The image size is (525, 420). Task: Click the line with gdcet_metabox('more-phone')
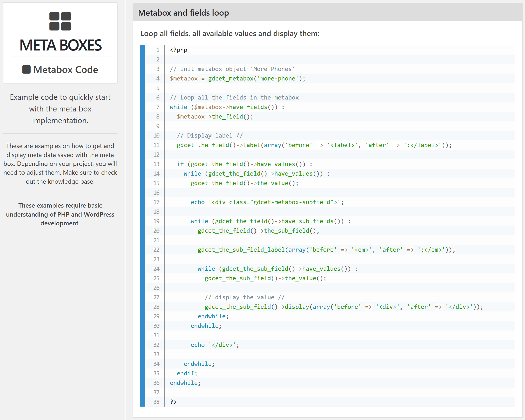237,79
